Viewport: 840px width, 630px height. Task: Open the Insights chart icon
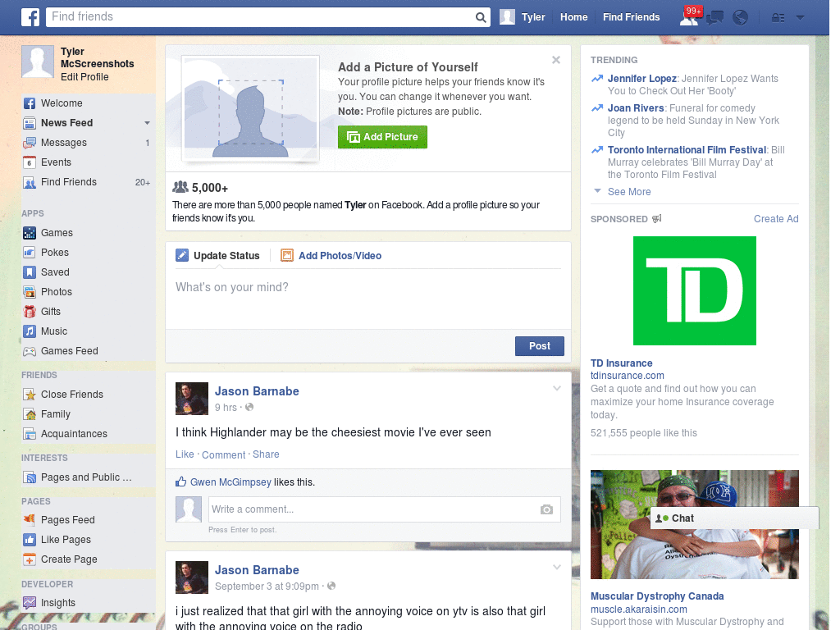30,603
